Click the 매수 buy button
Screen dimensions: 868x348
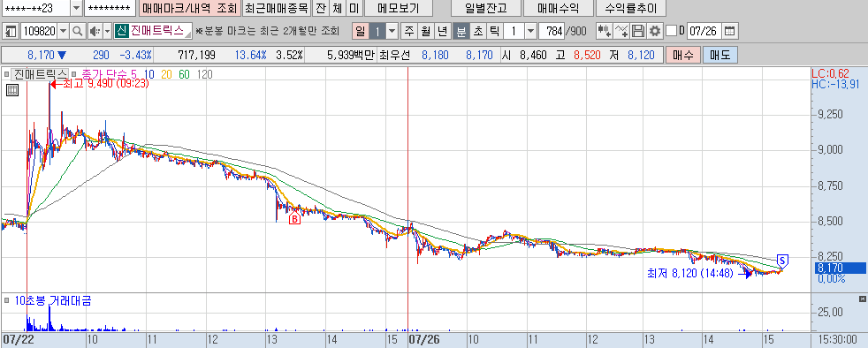(683, 56)
